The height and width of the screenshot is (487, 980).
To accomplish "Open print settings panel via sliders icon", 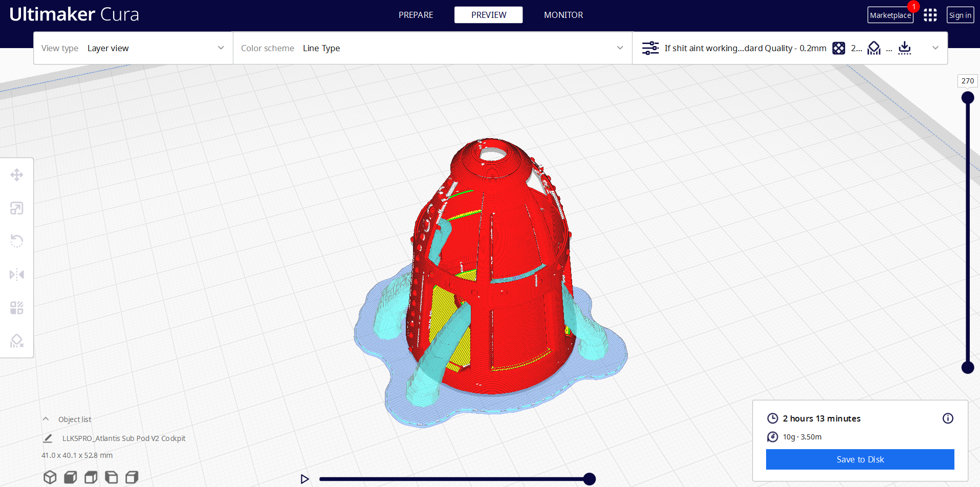I will click(x=650, y=48).
